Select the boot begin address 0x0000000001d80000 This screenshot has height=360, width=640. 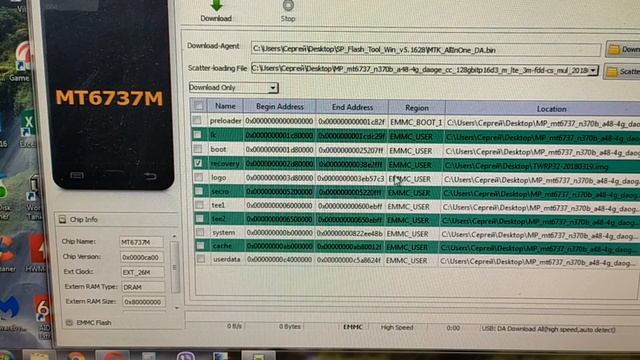pyautogui.click(x=280, y=150)
